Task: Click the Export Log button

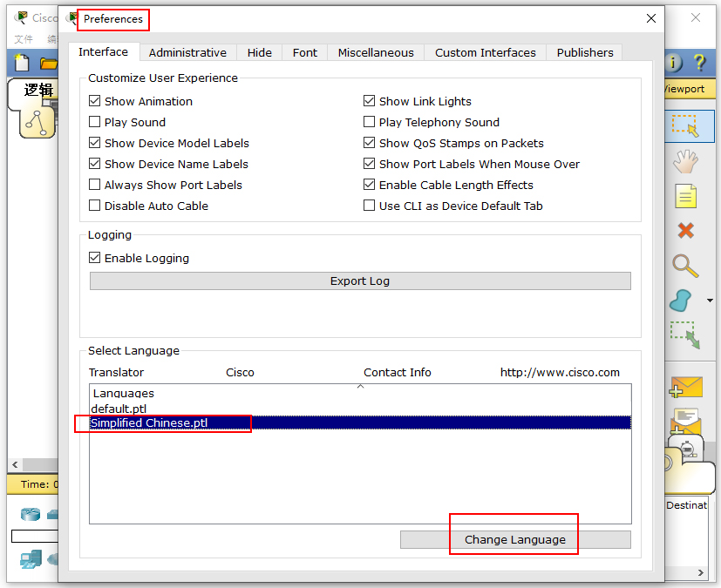Action: pyautogui.click(x=360, y=281)
